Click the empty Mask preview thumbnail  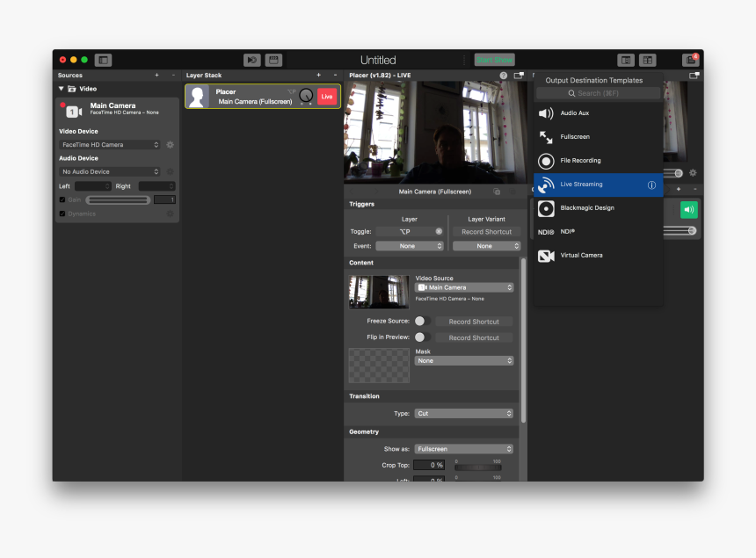point(379,366)
